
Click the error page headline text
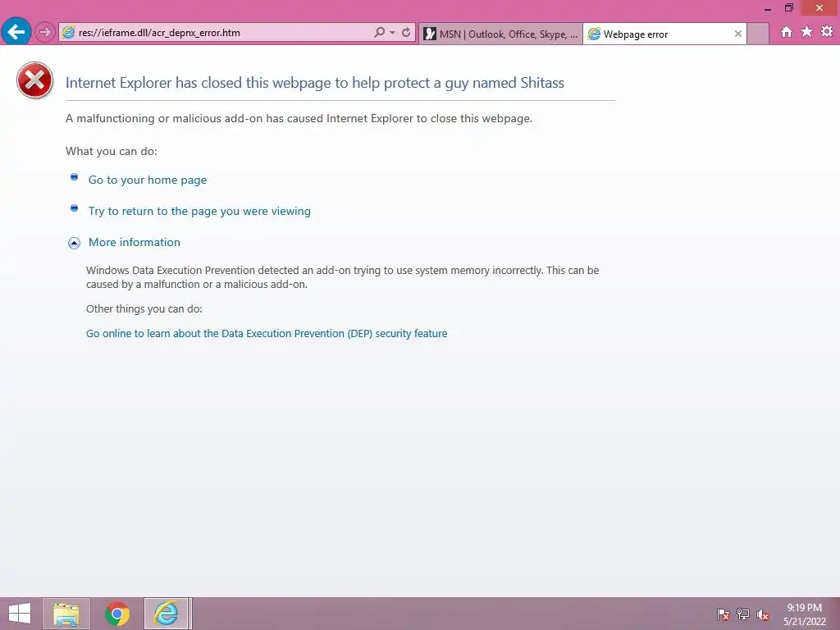coord(314,83)
